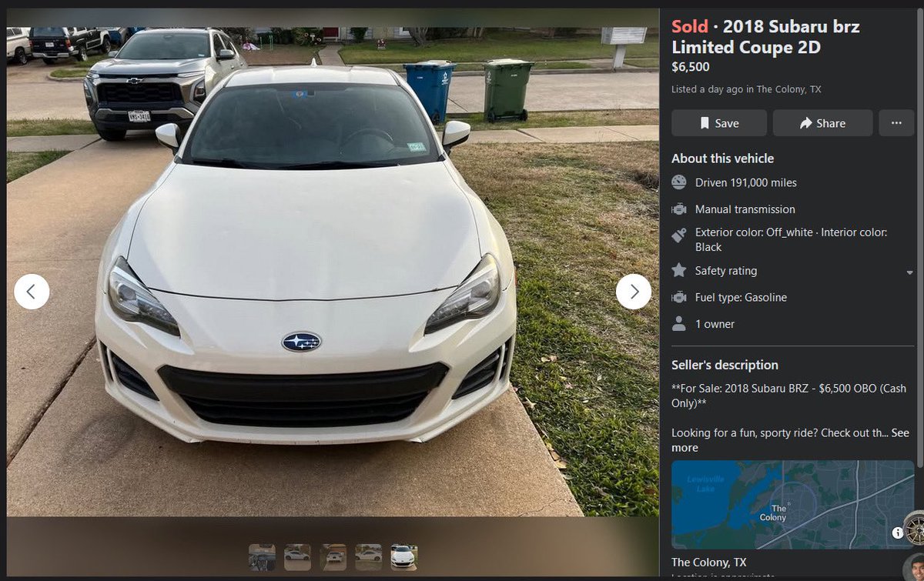Screen dimensions: 924x581
Task: Select the rear view photo thumbnail
Action: (x=333, y=557)
